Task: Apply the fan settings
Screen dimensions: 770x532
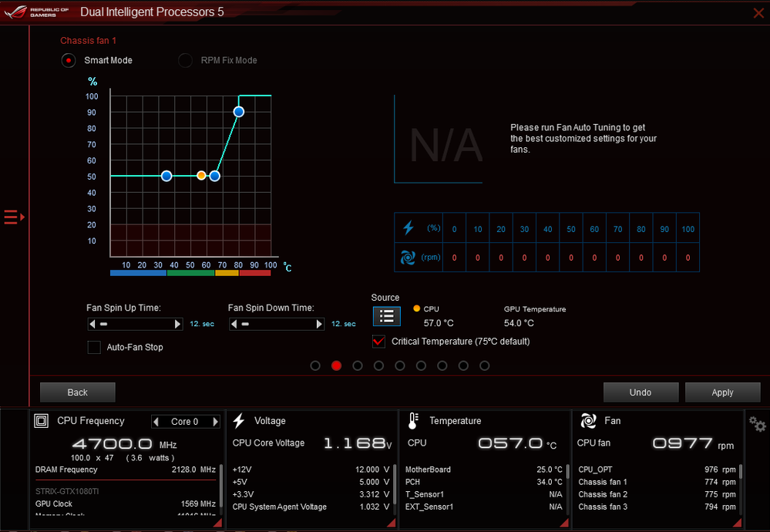Action: pyautogui.click(x=722, y=392)
